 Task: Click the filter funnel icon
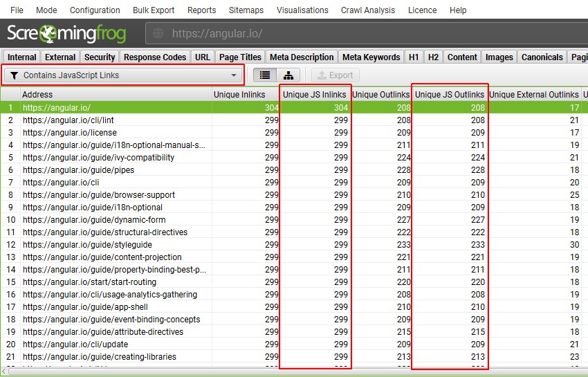pyautogui.click(x=14, y=75)
